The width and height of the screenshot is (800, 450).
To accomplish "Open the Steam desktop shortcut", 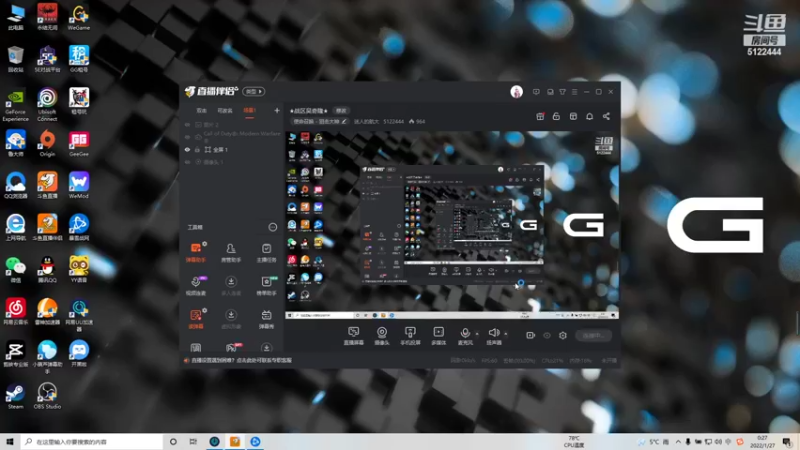I will coord(15,396).
